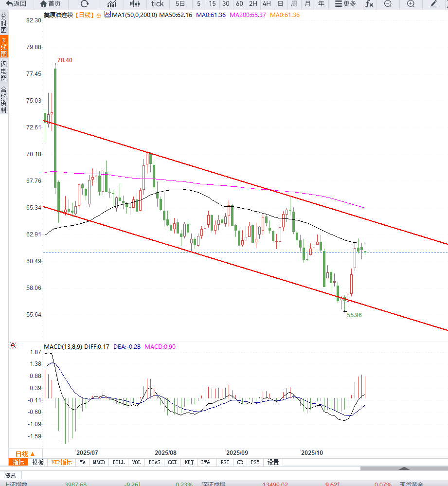Select the 4H timeframe

(x=267, y=4)
